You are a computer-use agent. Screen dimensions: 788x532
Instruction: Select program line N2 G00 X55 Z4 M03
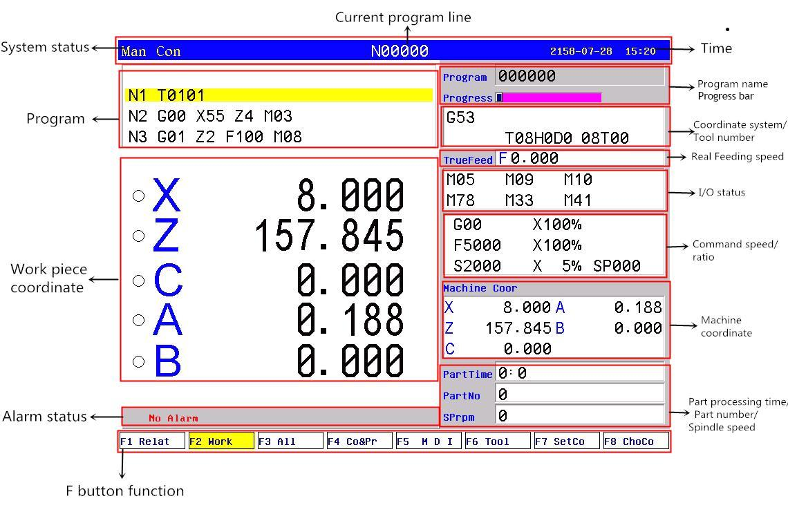tap(210, 116)
